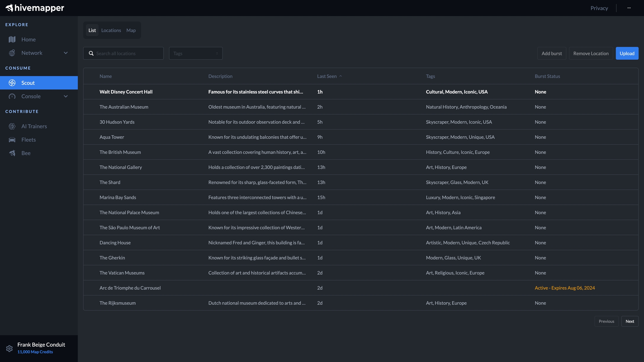Select The Gherkin row
The height and width of the screenshot is (362, 644).
click(x=361, y=258)
